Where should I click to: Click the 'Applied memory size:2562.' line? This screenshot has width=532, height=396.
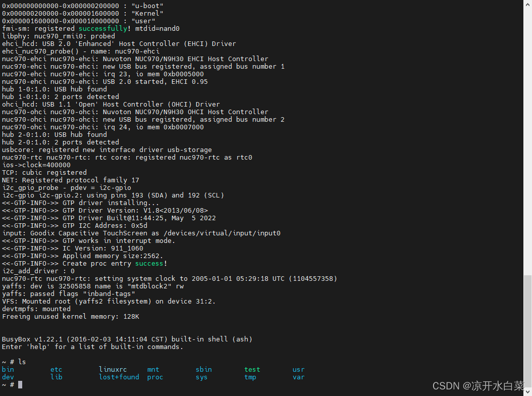click(x=82, y=256)
